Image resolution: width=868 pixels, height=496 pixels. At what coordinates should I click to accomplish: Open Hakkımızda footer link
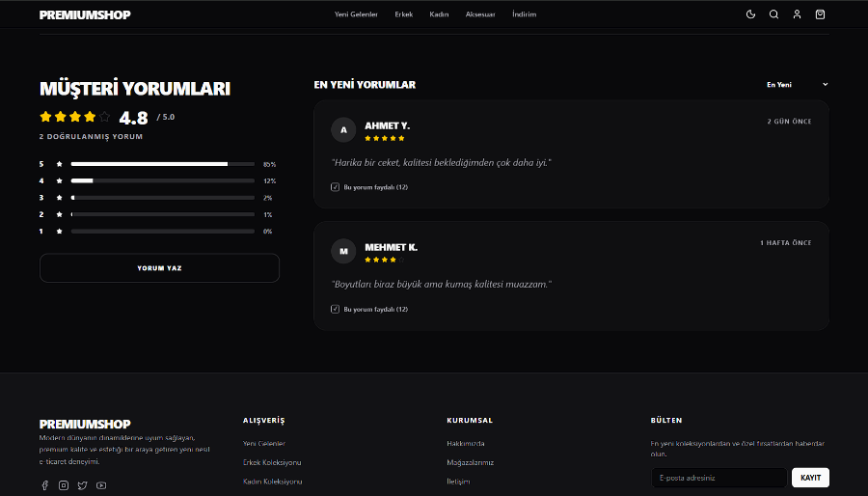(466, 444)
